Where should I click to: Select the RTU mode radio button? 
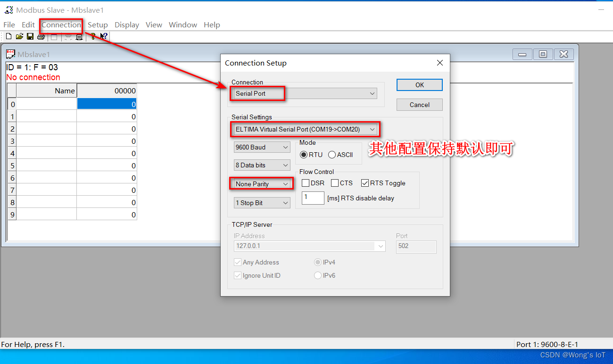coord(304,154)
